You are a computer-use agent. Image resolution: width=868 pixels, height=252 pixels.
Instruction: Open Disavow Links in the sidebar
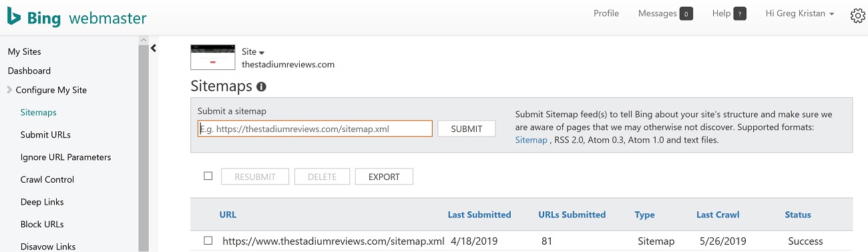48,247
